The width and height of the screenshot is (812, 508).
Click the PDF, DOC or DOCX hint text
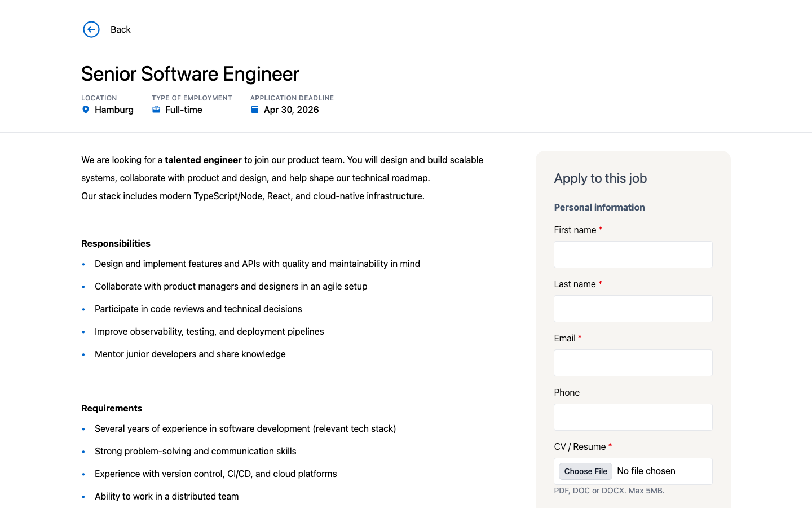click(x=610, y=491)
